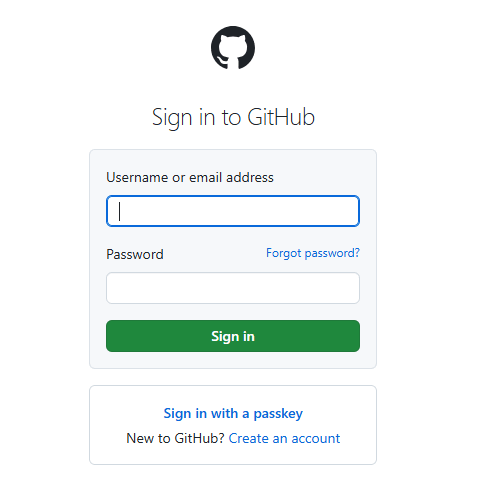
Task: Click the GitHub Octocat logo
Action: pos(233,48)
